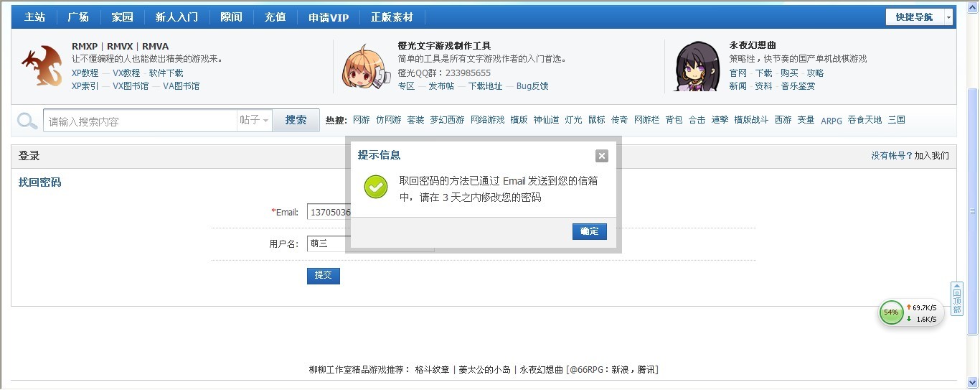980x390 pixels.
Task: Open the 软件下载 link
Action: (x=166, y=73)
